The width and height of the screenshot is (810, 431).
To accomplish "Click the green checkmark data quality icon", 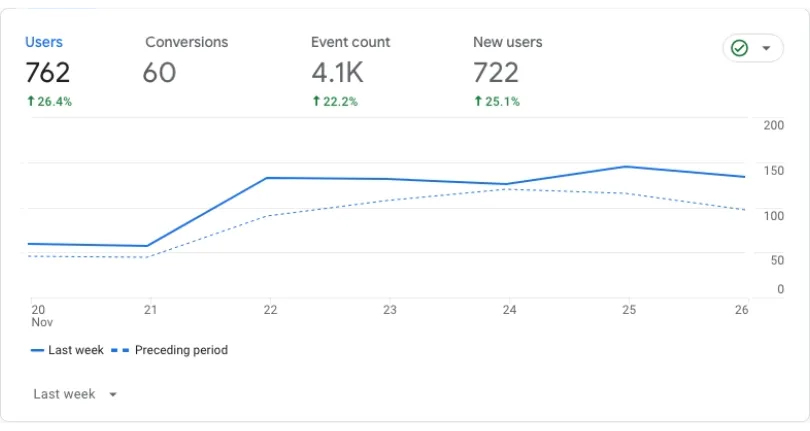I will [739, 48].
